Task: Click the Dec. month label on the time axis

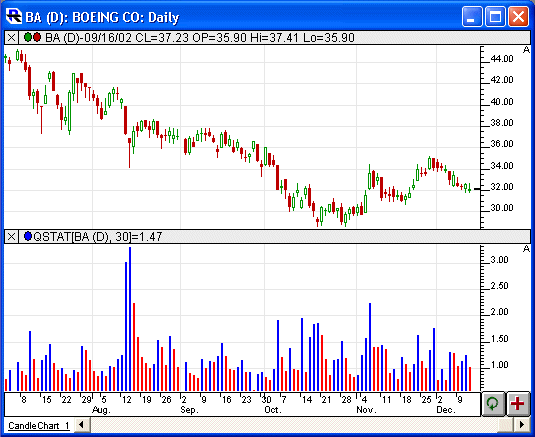Action: (446, 410)
